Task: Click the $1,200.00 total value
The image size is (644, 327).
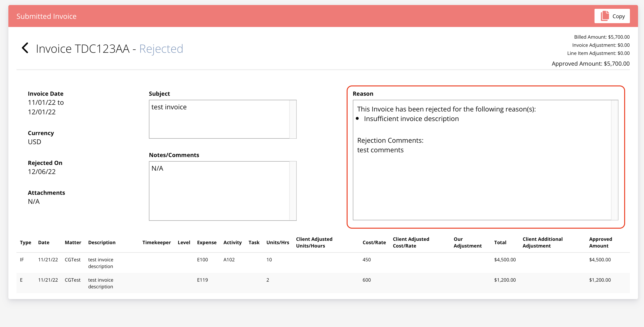Action: click(505, 280)
